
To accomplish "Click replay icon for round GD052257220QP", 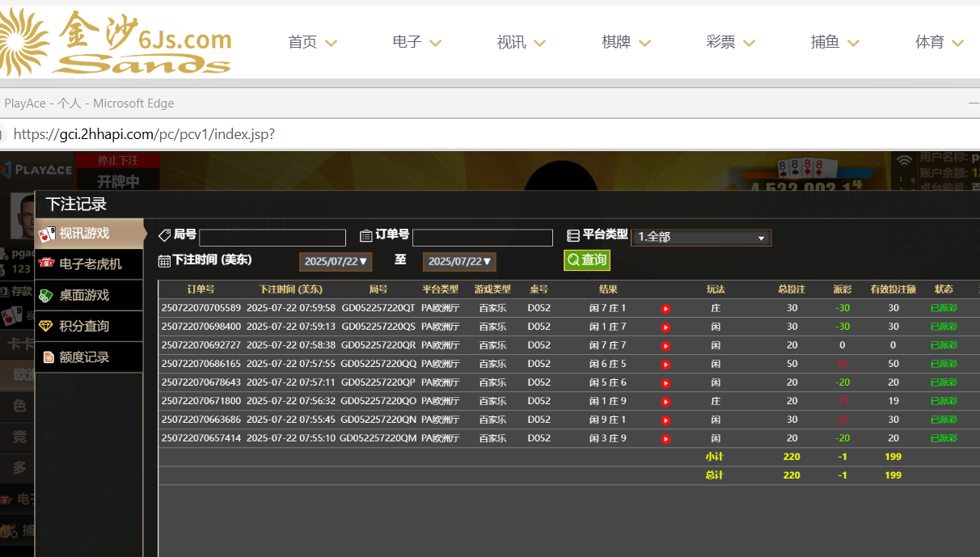I will pyautogui.click(x=665, y=382).
